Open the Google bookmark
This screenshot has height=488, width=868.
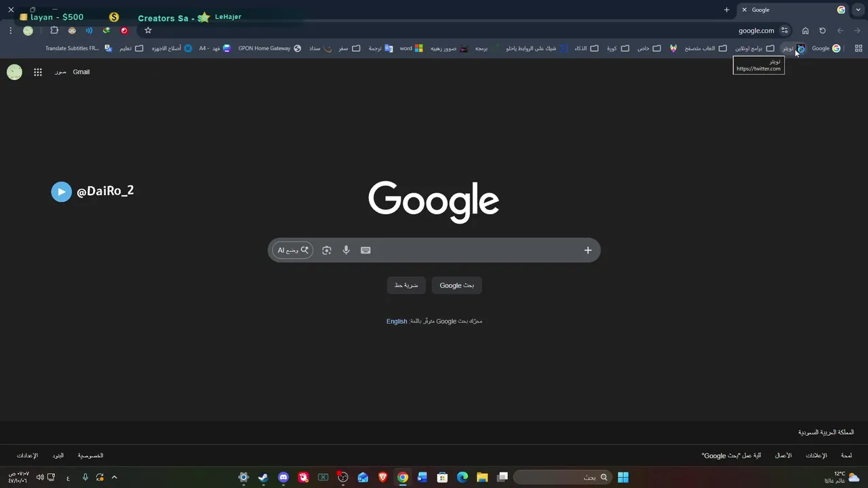point(826,48)
